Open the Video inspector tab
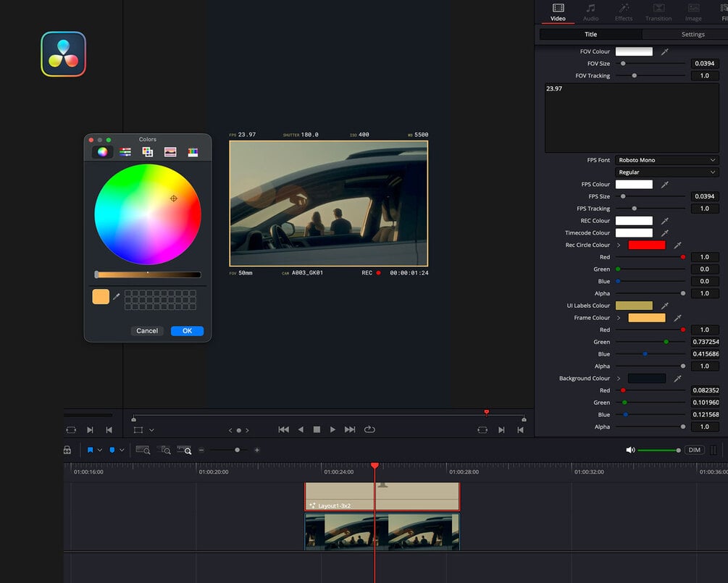The height and width of the screenshot is (583, 728). click(558, 12)
